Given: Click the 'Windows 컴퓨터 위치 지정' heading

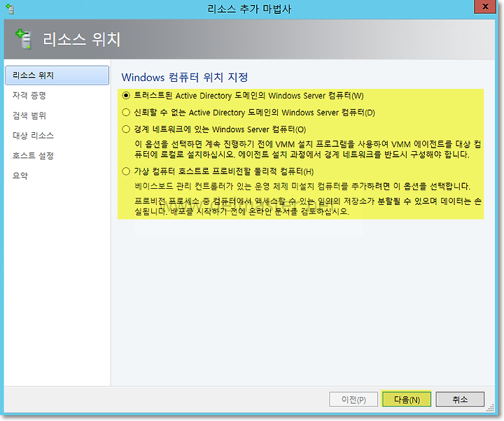Looking at the screenshot, I should pyautogui.click(x=185, y=77).
